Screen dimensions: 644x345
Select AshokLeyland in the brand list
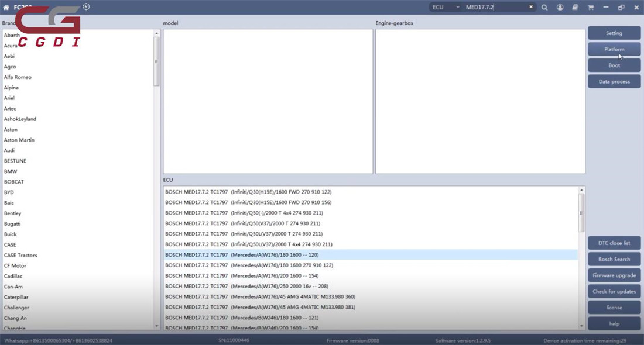click(78, 119)
